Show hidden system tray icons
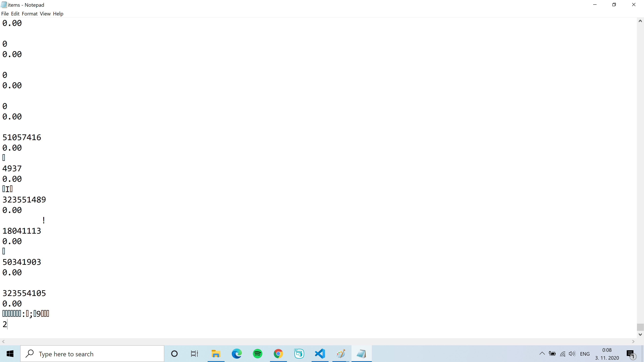The height and width of the screenshot is (362, 644). click(x=542, y=354)
